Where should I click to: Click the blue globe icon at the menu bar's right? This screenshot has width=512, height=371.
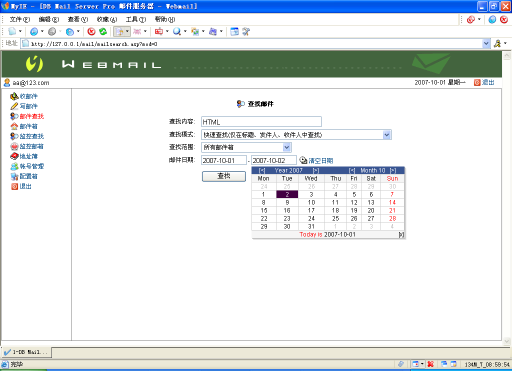pos(492,19)
